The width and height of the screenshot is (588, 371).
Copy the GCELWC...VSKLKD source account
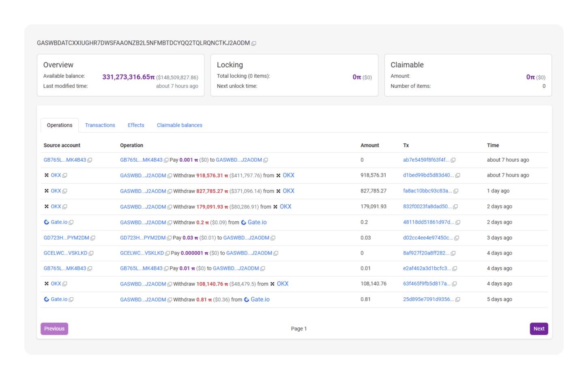coord(91,254)
